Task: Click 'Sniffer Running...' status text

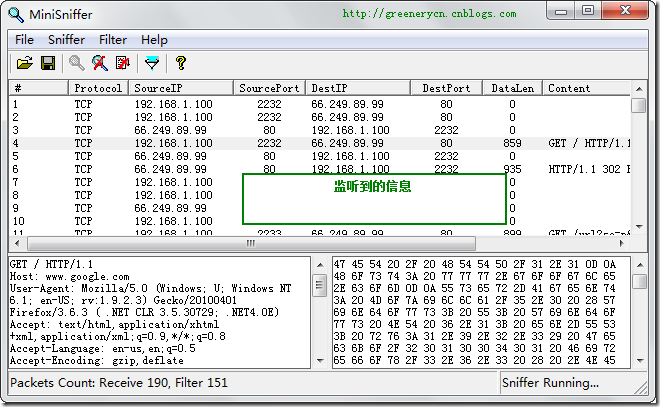Action: (550, 383)
